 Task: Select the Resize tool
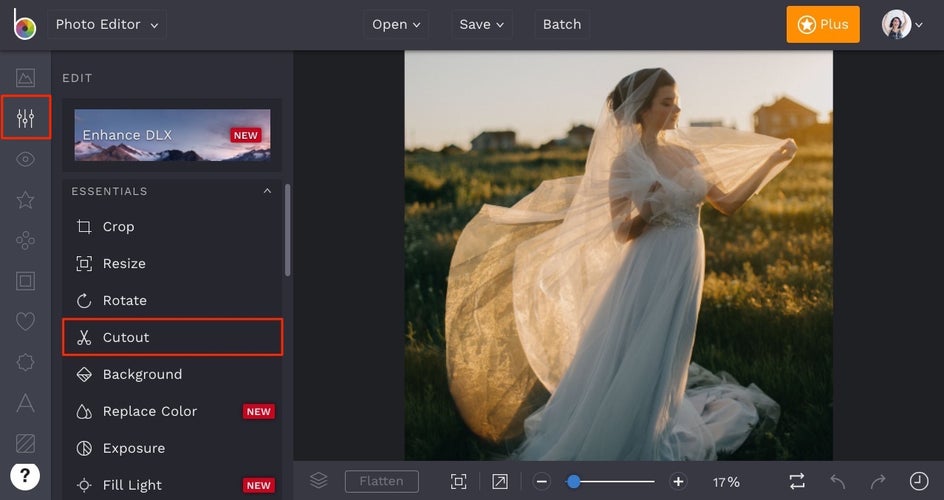pyautogui.click(x=172, y=264)
